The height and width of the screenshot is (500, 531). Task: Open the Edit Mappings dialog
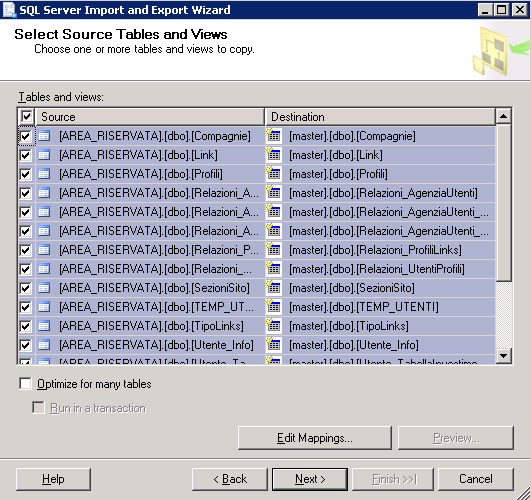point(315,438)
